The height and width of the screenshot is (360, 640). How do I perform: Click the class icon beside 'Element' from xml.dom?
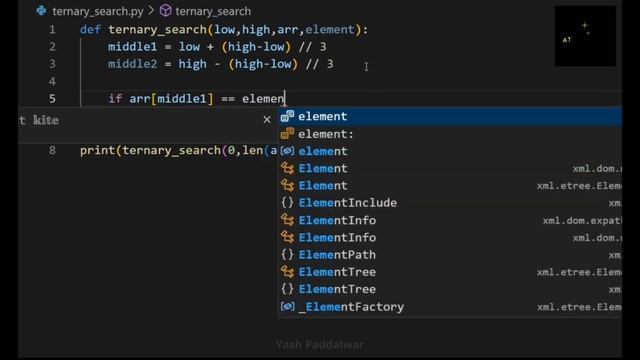tap(287, 168)
